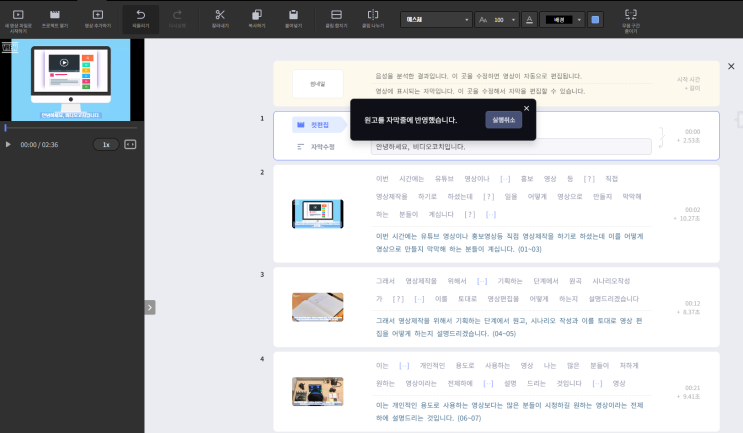Play the preview video

point(8,144)
